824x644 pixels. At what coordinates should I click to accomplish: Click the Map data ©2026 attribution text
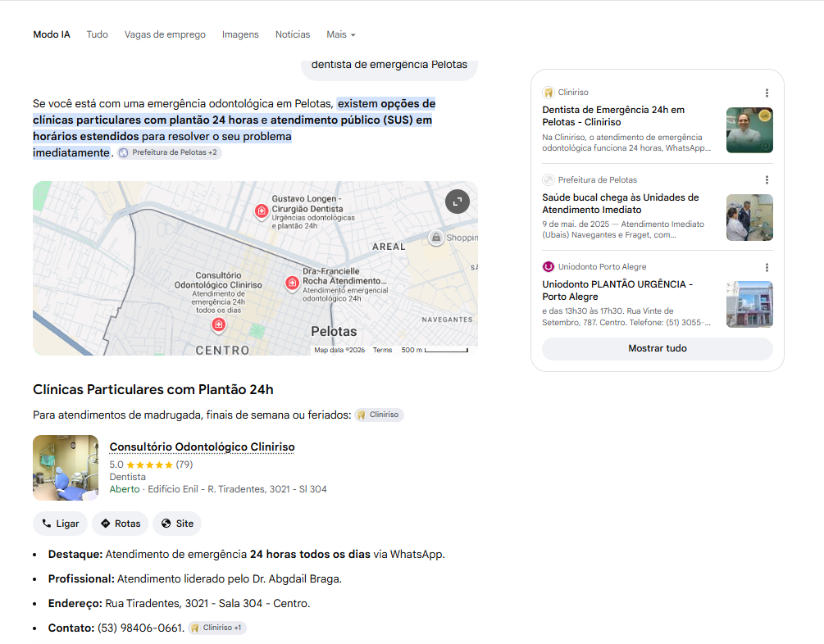coord(339,351)
